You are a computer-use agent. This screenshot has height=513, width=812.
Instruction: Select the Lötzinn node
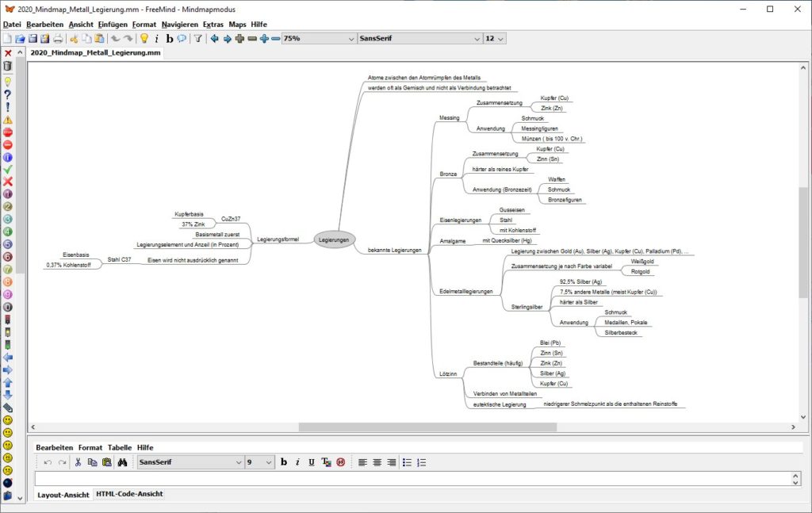coord(448,373)
